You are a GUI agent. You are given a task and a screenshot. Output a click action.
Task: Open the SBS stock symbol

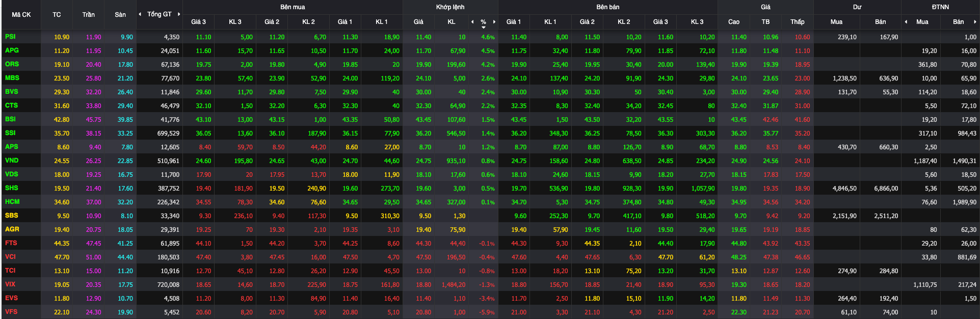pos(12,216)
